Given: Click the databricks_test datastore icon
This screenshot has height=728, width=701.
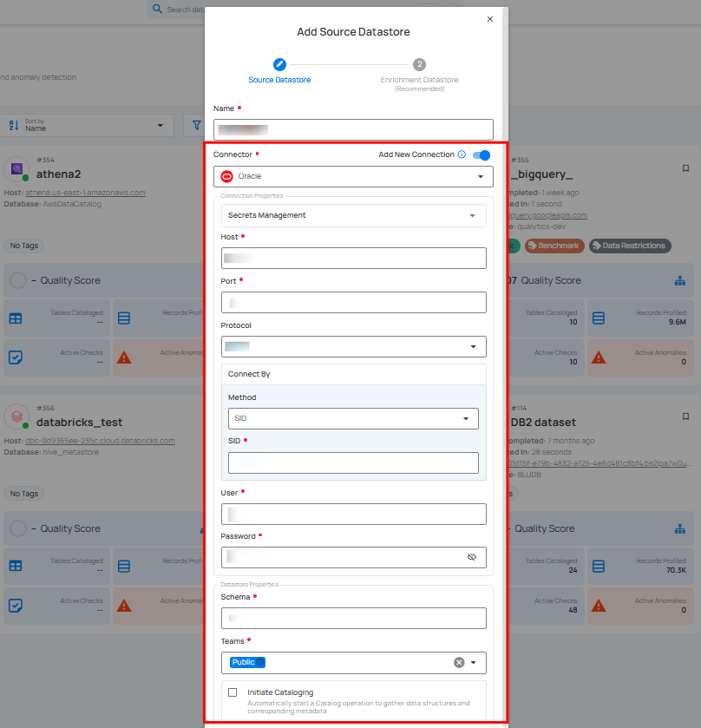Looking at the screenshot, I should click(18, 416).
